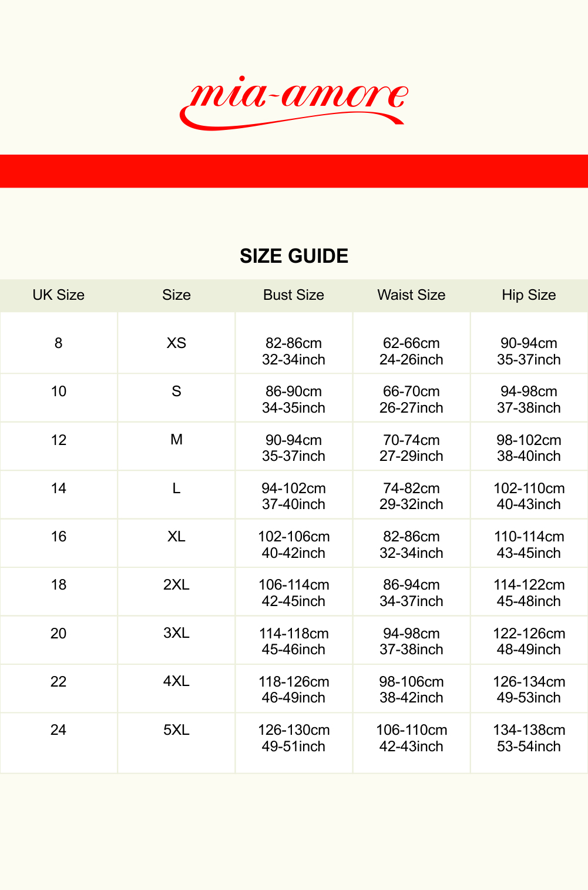The width and height of the screenshot is (588, 890).
Task: Click the Size column header
Action: click(x=176, y=295)
